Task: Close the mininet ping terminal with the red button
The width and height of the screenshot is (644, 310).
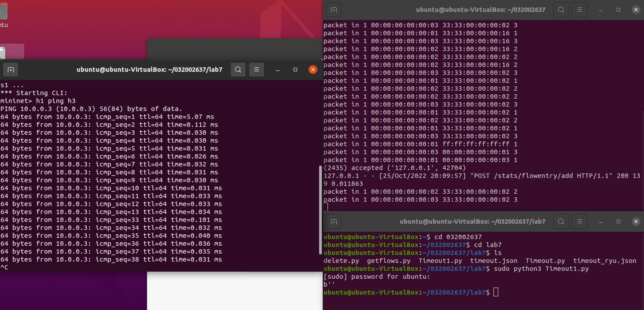Action: pos(313,70)
